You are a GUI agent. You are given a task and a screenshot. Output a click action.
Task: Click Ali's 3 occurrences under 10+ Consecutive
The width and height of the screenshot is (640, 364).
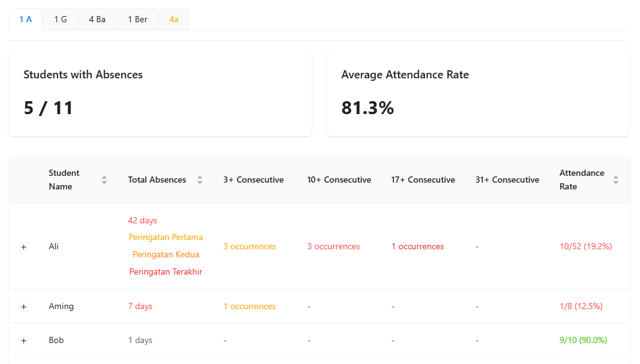tap(333, 246)
